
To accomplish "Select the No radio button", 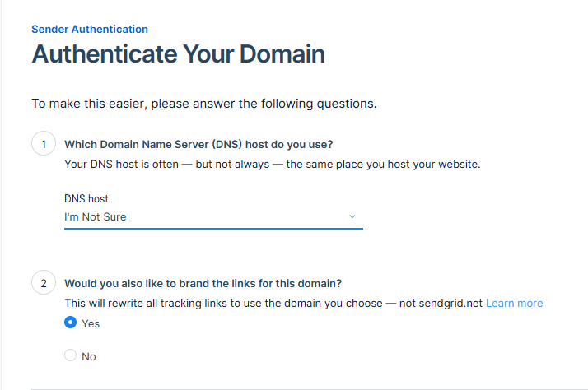I will 70,356.
